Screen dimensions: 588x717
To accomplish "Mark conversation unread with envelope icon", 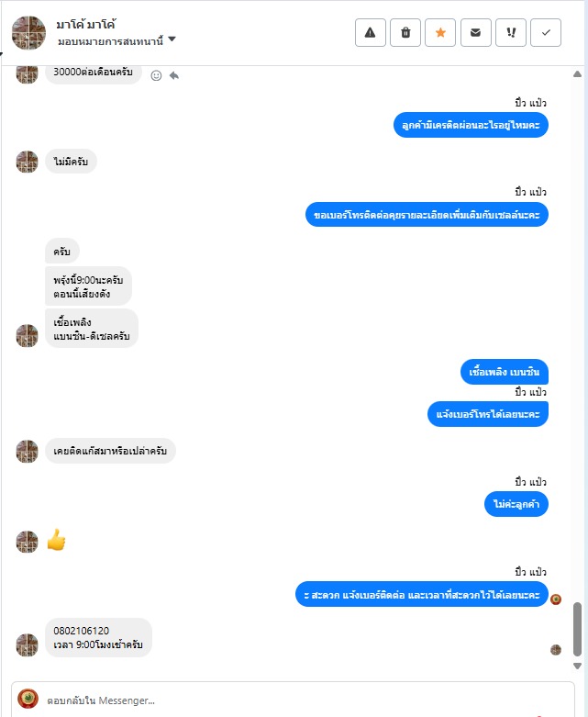I will point(475,32).
